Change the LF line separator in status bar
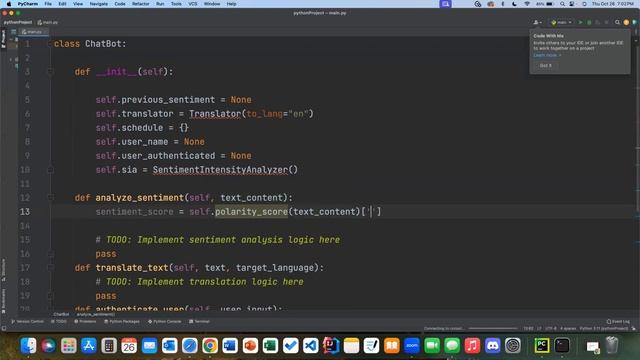The height and width of the screenshot is (360, 640). pyautogui.click(x=539, y=328)
